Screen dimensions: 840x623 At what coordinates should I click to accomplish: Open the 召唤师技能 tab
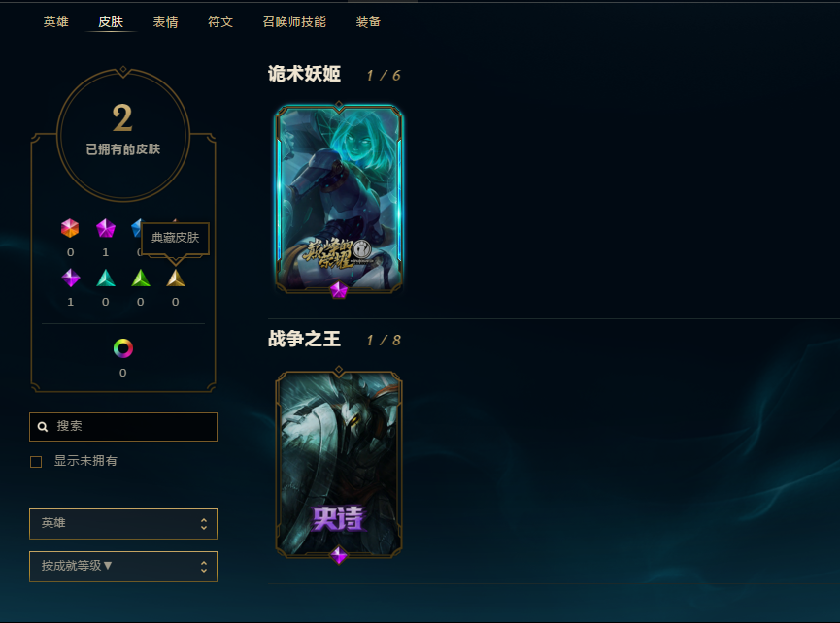coord(294,22)
